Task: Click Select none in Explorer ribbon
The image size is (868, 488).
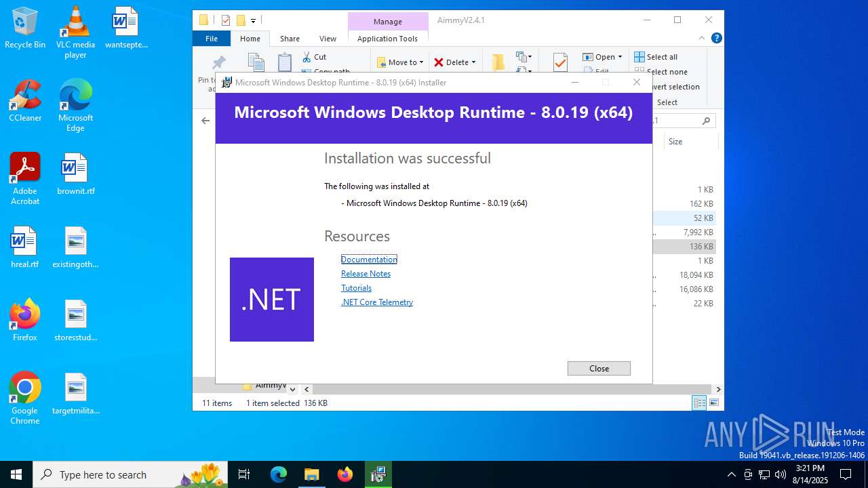Action: pos(661,72)
